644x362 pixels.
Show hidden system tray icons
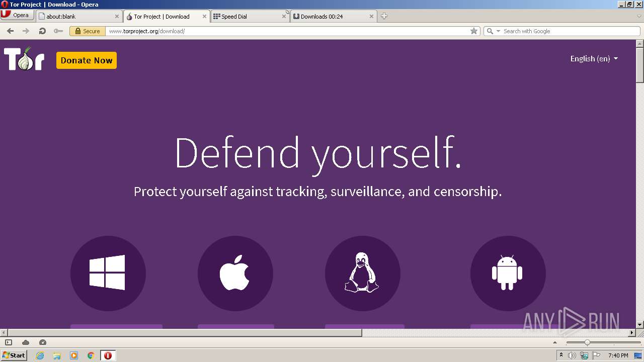561,355
